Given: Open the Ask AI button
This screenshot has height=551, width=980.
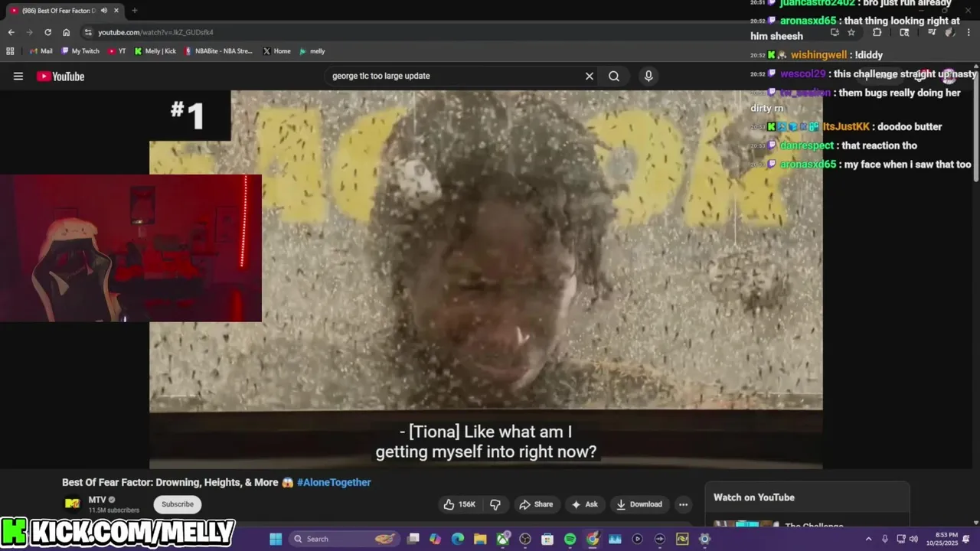Looking at the screenshot, I should [x=584, y=504].
